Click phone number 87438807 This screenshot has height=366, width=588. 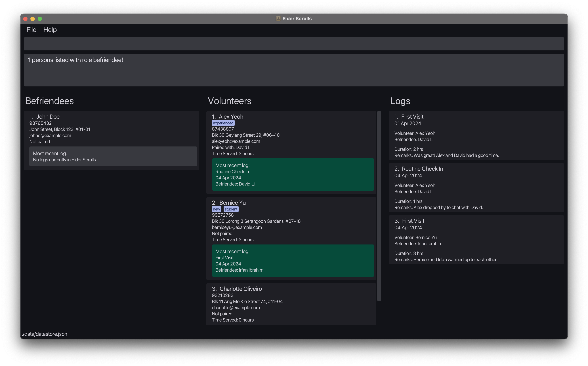point(223,129)
